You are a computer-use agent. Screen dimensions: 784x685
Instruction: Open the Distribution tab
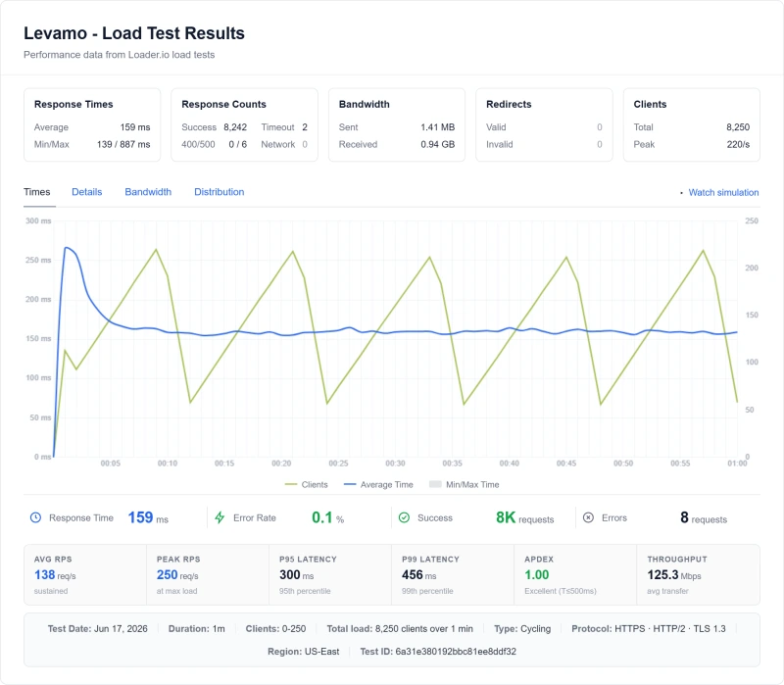pyautogui.click(x=219, y=192)
